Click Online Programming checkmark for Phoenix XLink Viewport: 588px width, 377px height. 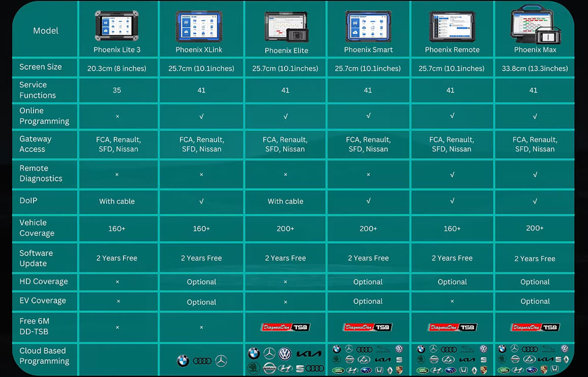tap(202, 116)
